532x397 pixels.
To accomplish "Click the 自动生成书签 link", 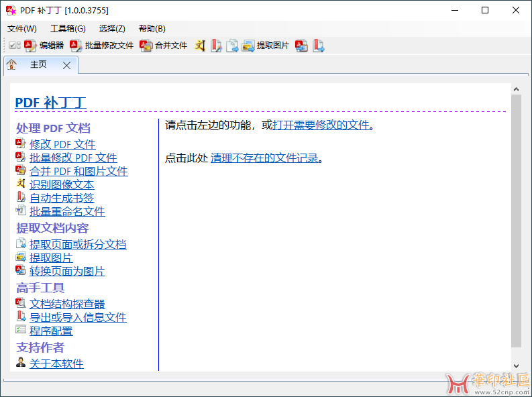I will [x=62, y=198].
